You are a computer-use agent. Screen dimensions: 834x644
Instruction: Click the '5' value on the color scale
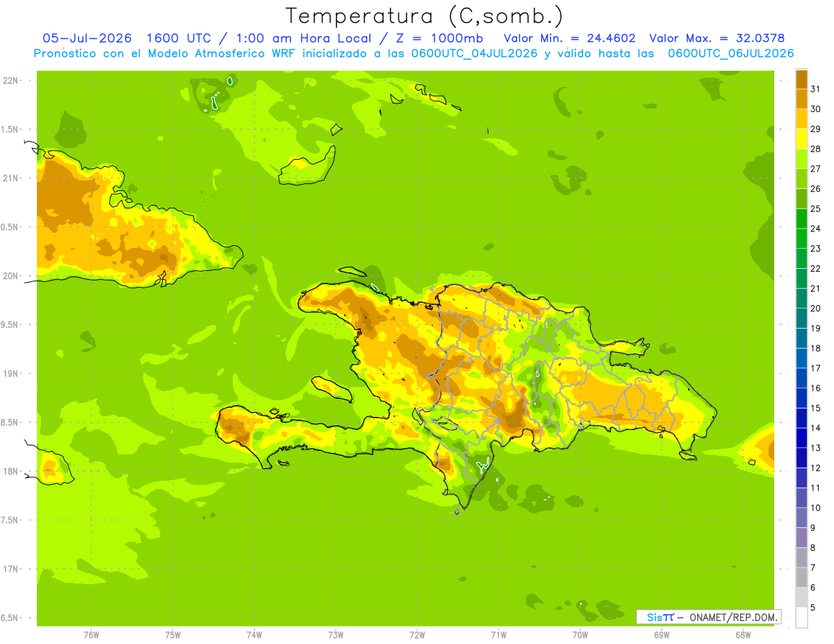pos(813,608)
